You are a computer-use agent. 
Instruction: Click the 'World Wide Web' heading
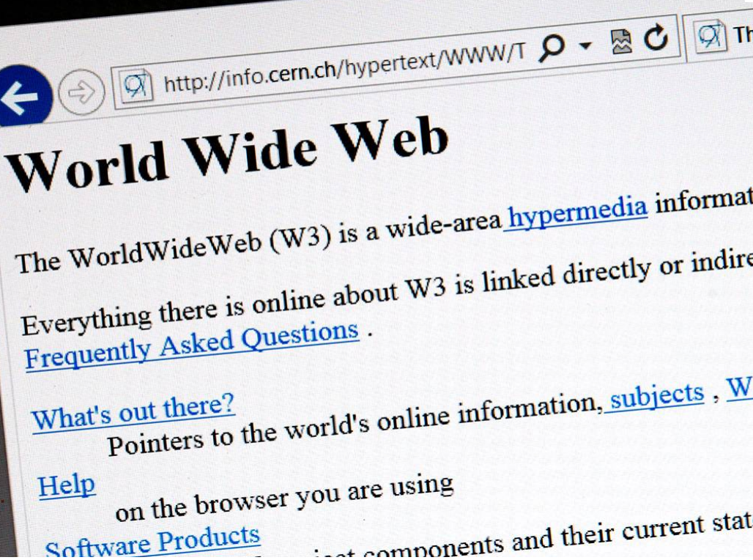pos(227,153)
